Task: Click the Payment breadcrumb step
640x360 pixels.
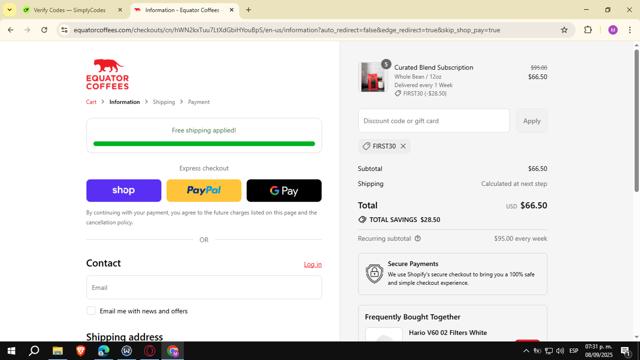Action: [199, 102]
